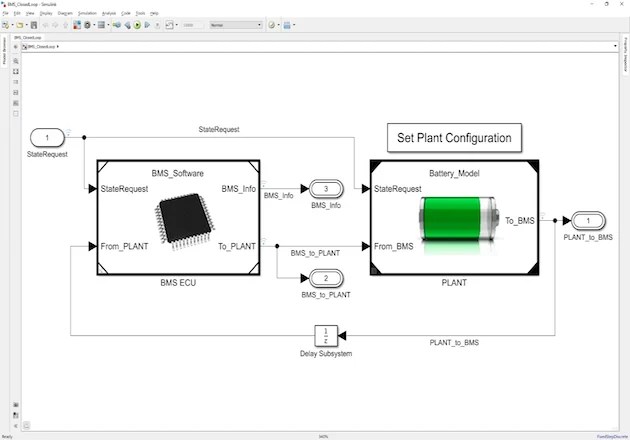Select the BMS_Software subsystem block
The width and height of the screenshot is (630, 440).
pyautogui.click(x=178, y=218)
